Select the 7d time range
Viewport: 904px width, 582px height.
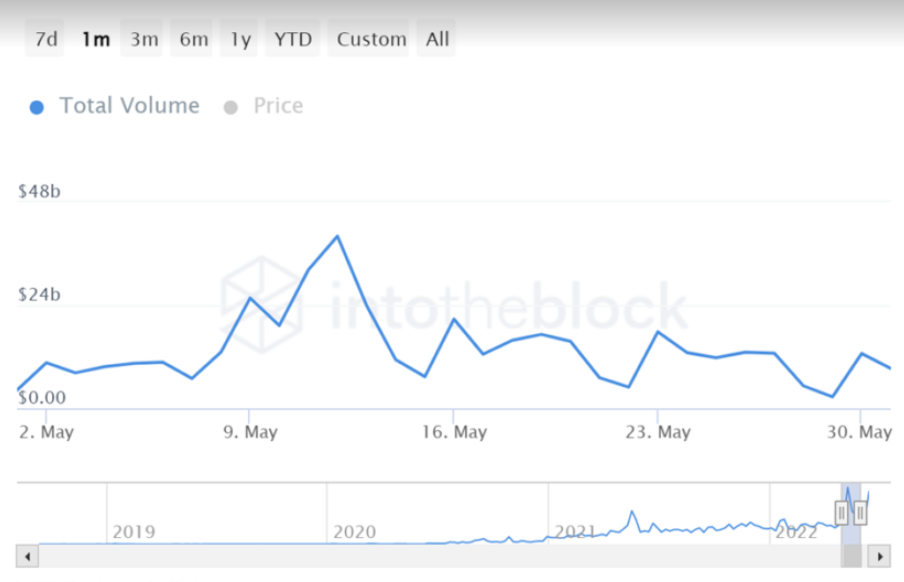coord(46,40)
